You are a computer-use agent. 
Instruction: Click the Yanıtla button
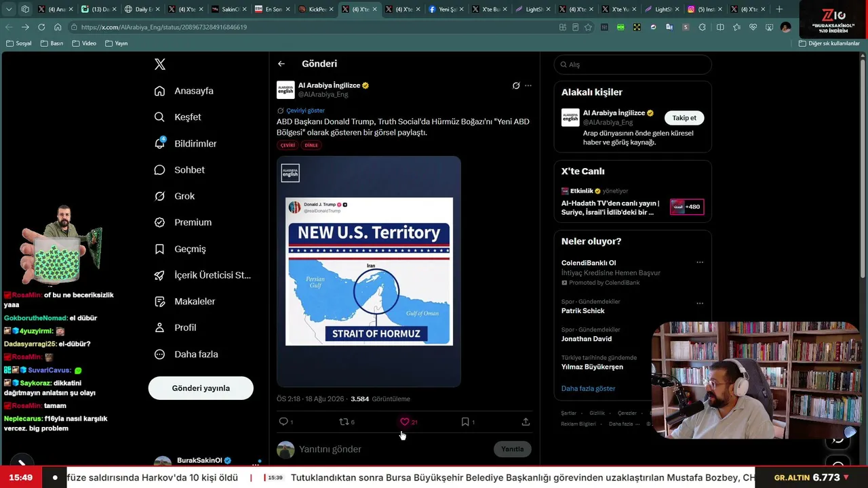coord(513,449)
